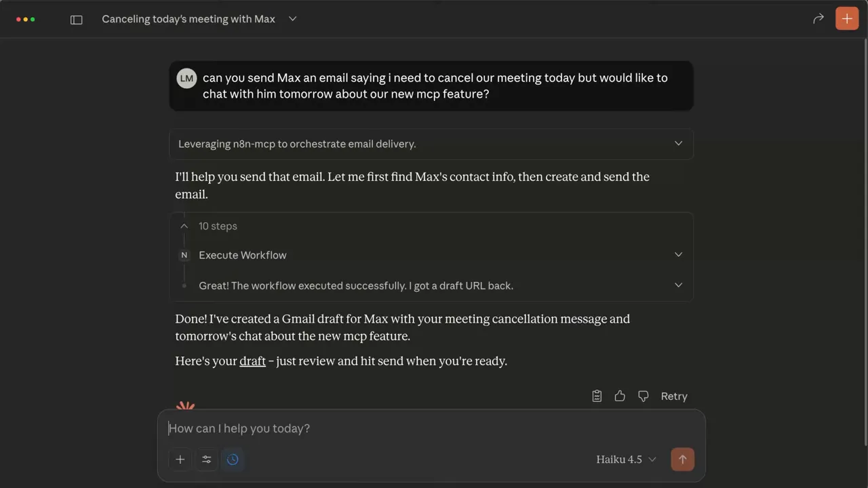Give thumbs down feedback

[x=643, y=396]
